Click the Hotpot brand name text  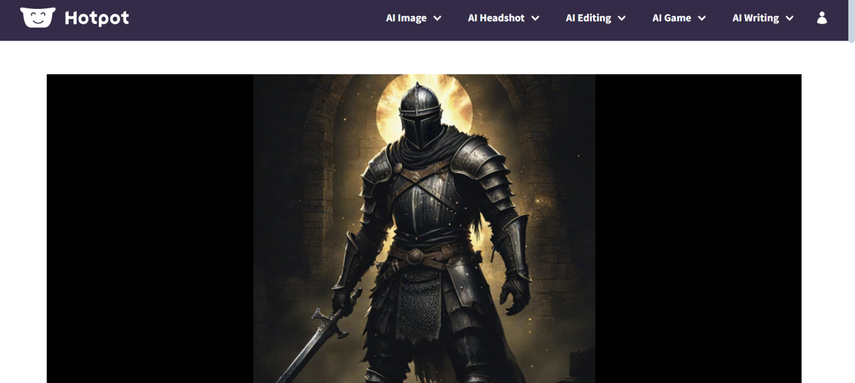97,18
